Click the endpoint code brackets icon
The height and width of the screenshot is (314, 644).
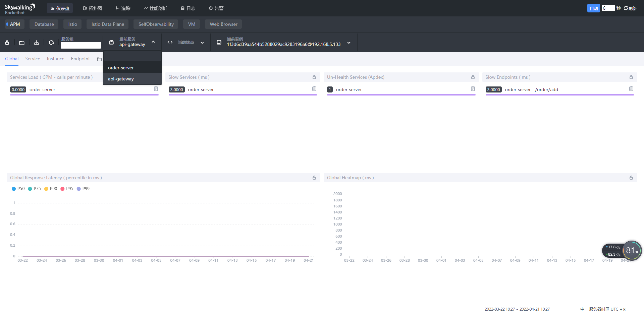coord(170,42)
